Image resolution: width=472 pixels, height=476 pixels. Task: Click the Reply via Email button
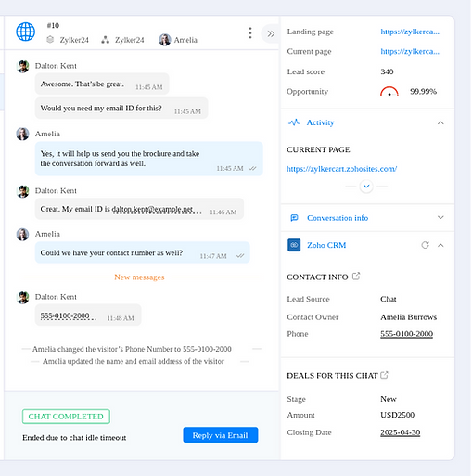[221, 435]
